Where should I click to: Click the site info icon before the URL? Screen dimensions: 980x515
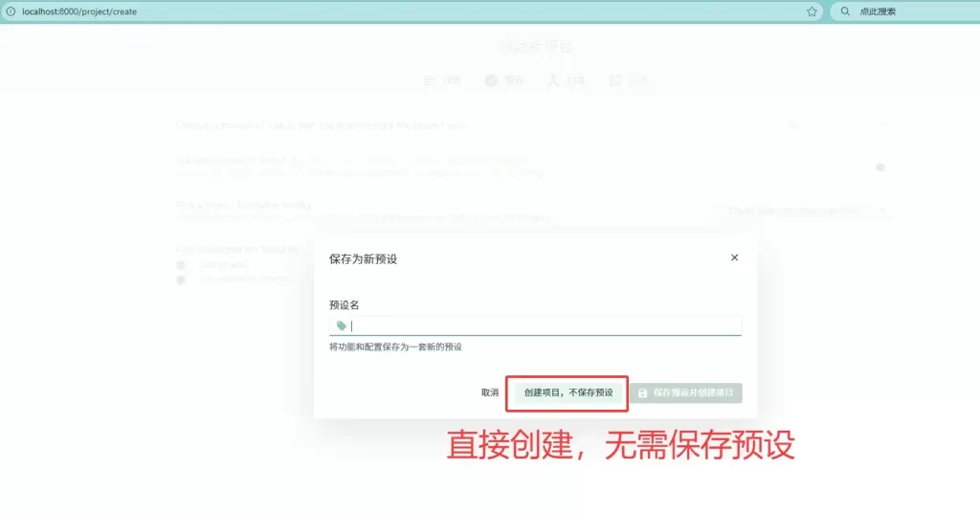click(x=11, y=11)
